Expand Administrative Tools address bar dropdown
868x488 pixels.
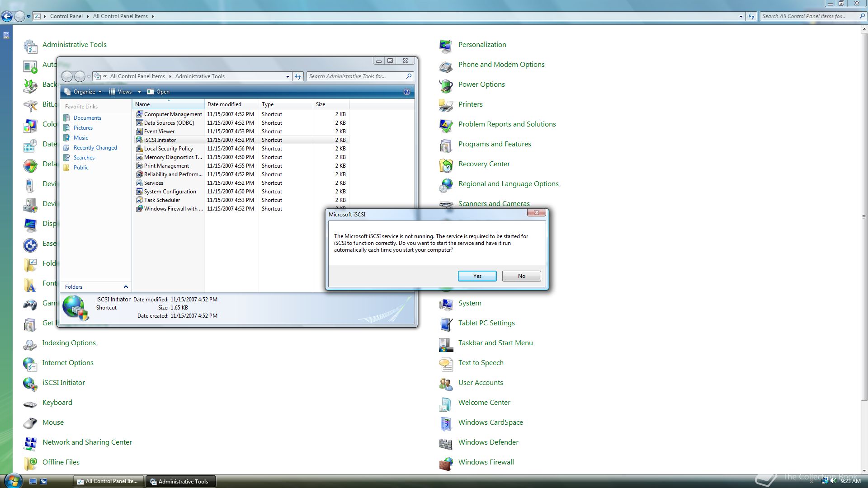point(288,76)
